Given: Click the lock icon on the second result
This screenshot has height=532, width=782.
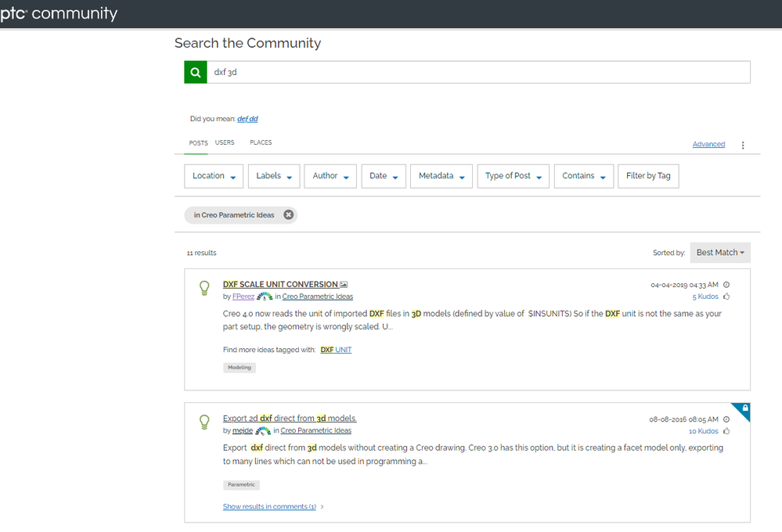Looking at the screenshot, I should point(745,408).
